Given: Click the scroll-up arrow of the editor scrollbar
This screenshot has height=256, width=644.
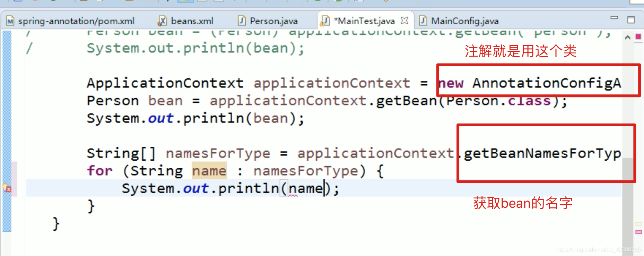Looking at the screenshot, I should (x=627, y=37).
